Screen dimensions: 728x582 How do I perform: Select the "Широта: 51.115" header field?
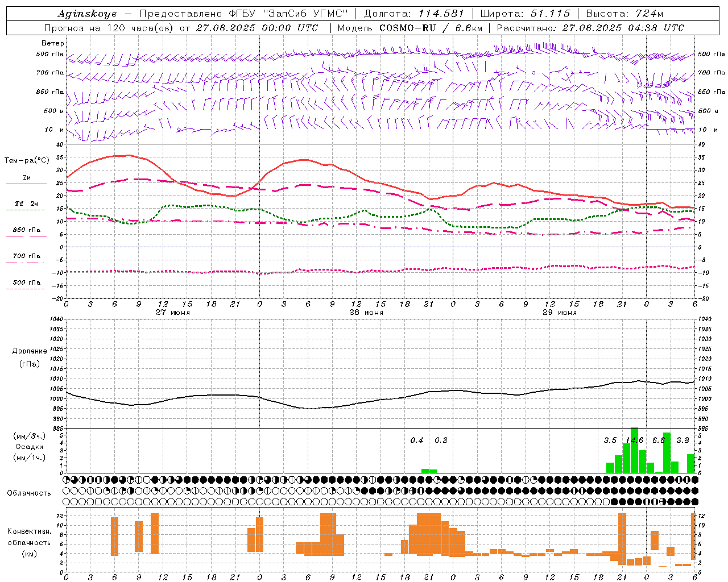tap(525, 14)
